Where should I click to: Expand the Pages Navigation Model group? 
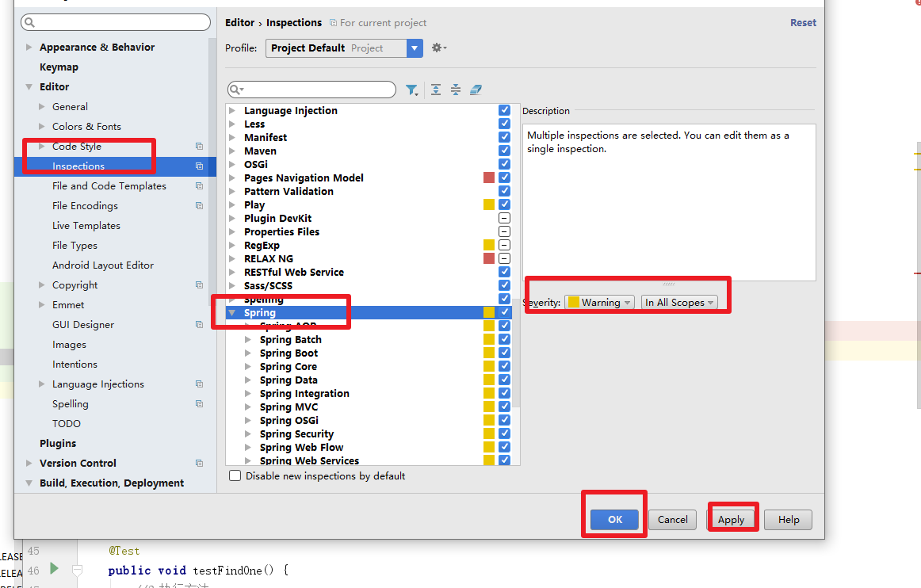232,178
